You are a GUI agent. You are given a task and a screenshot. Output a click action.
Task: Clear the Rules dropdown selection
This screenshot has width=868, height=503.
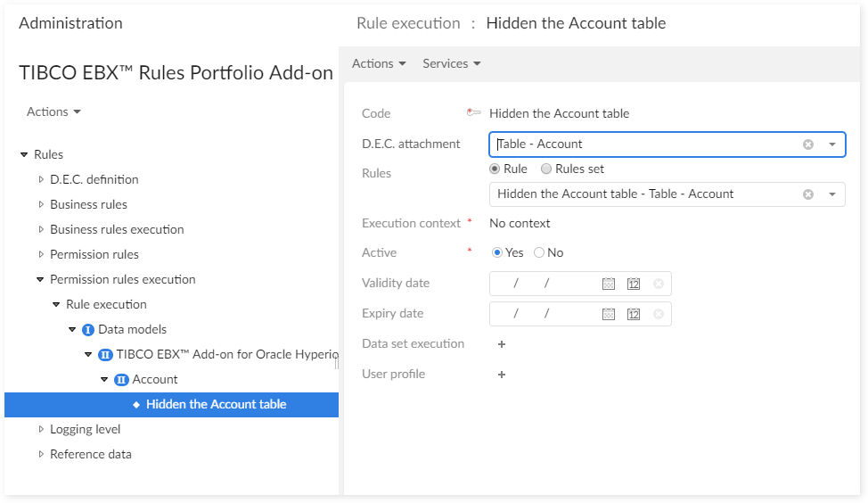808,194
